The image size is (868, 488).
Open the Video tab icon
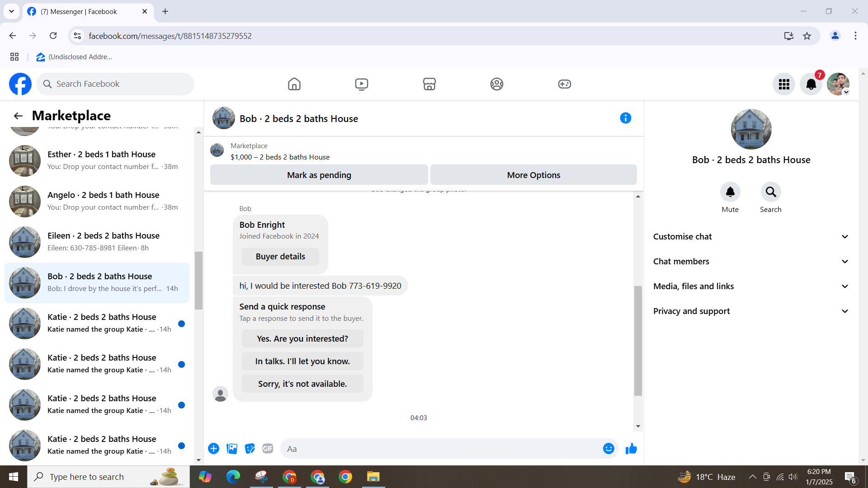point(361,84)
